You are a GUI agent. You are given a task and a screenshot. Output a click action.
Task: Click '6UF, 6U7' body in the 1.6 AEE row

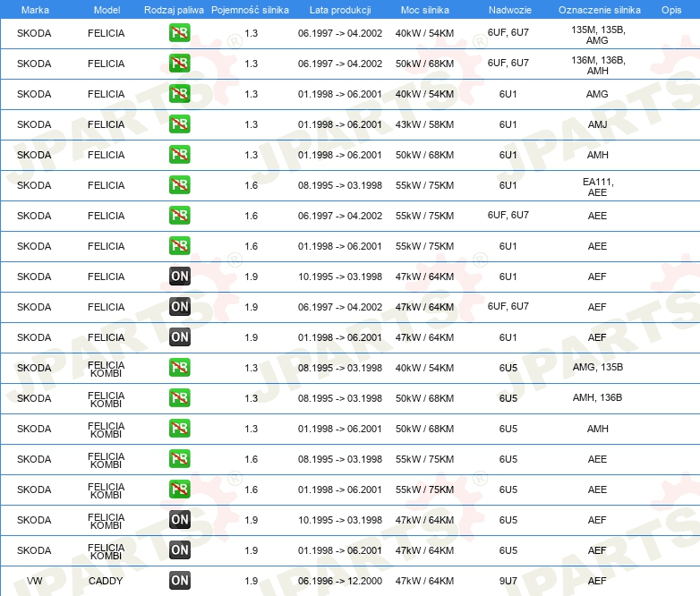click(x=508, y=215)
